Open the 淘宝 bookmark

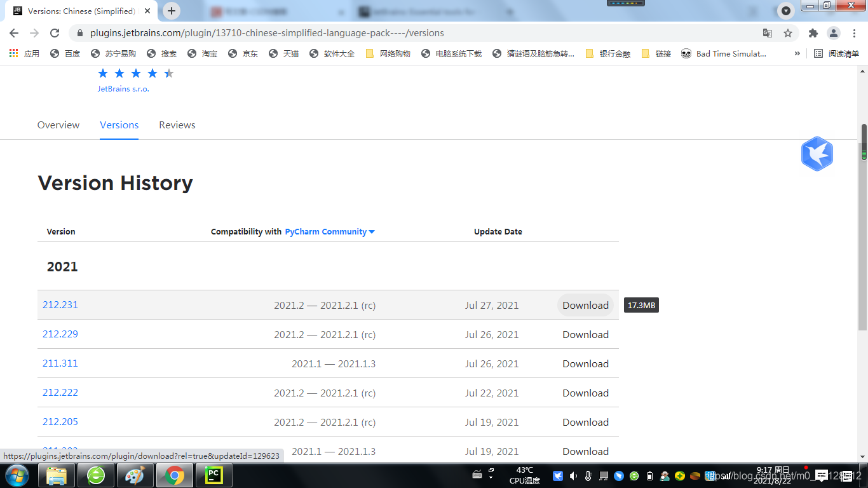202,54
